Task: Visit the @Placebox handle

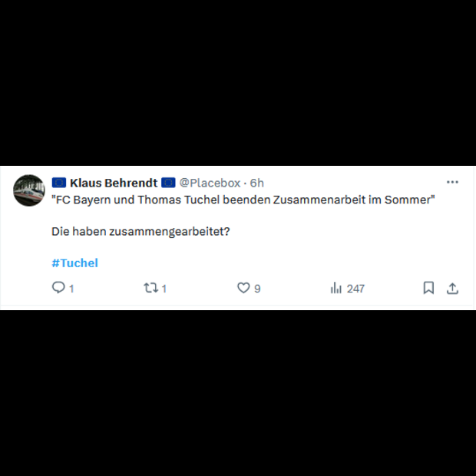Action: click(x=210, y=183)
